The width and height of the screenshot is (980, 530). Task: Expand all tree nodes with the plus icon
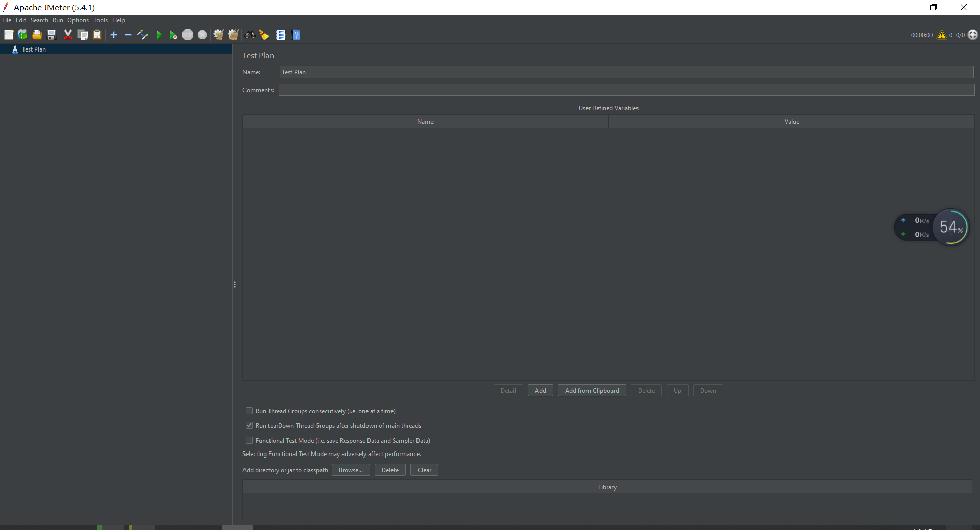pos(114,35)
